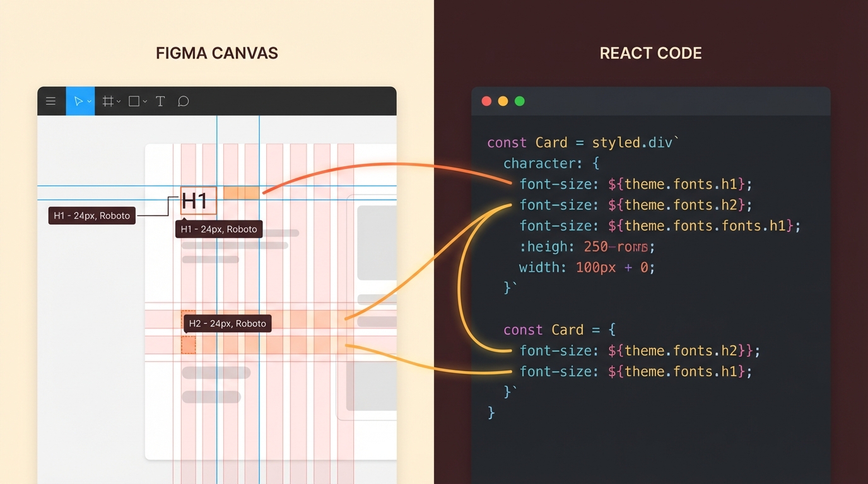The image size is (868, 484).
Task: Expand the shape tool dropdown chevron
Action: tap(145, 102)
